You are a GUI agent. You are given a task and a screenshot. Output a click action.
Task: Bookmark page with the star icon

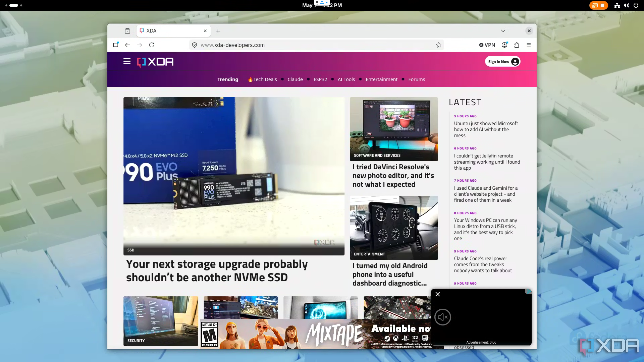click(x=438, y=45)
